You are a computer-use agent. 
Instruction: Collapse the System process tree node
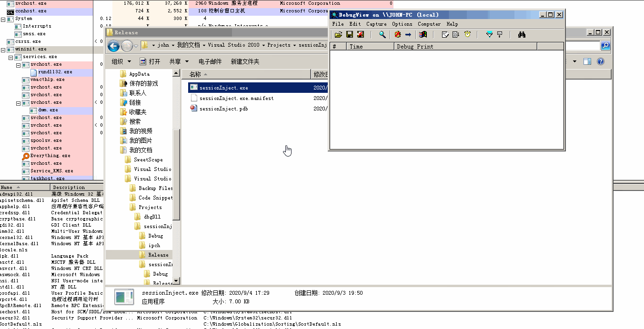click(x=3, y=19)
